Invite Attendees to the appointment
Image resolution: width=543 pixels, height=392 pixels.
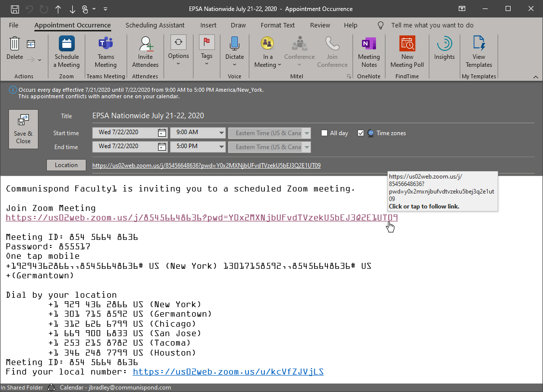[145, 52]
